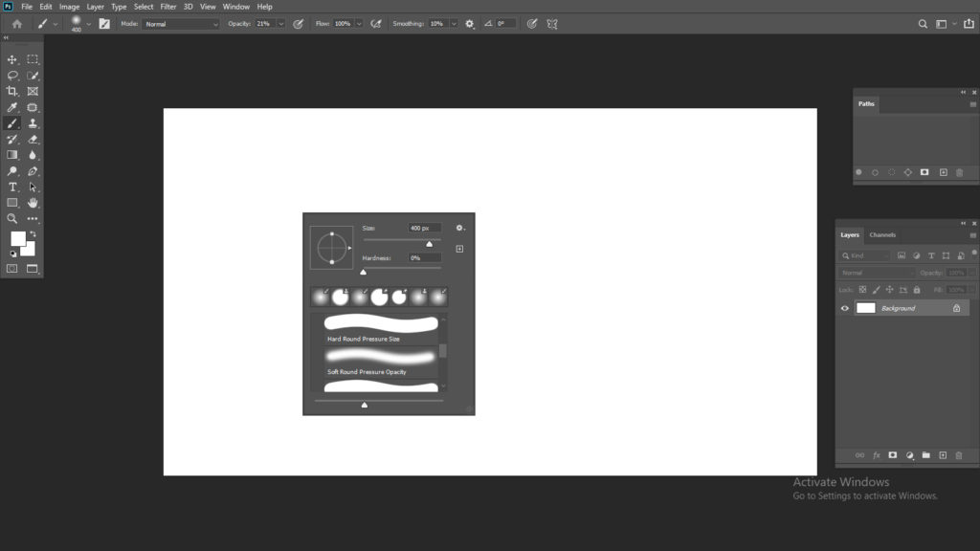Open the File menu
This screenshot has height=551, width=980.
pos(26,7)
